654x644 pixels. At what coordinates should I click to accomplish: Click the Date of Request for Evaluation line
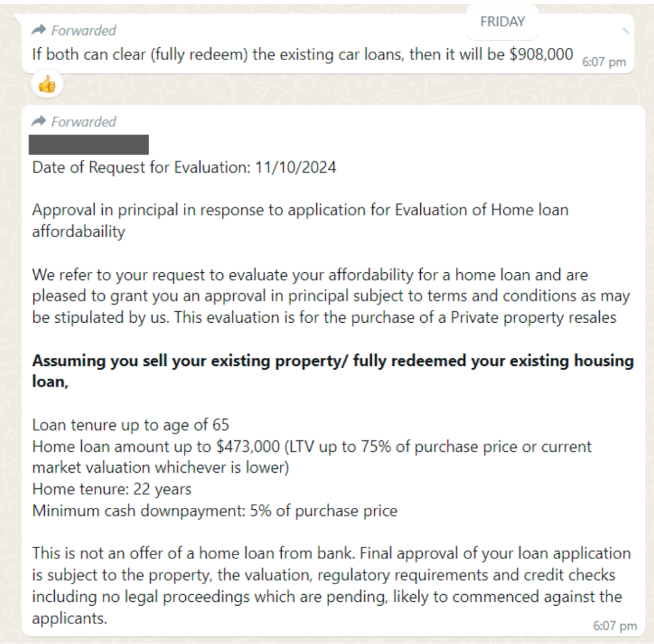(184, 168)
